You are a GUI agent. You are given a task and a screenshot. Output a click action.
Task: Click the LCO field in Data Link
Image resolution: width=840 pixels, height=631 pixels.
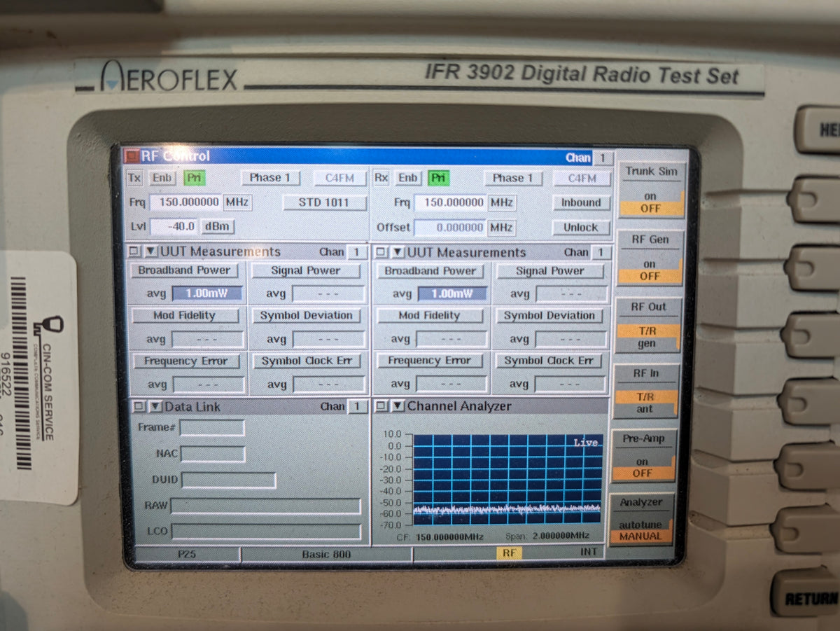pyautogui.click(x=266, y=531)
